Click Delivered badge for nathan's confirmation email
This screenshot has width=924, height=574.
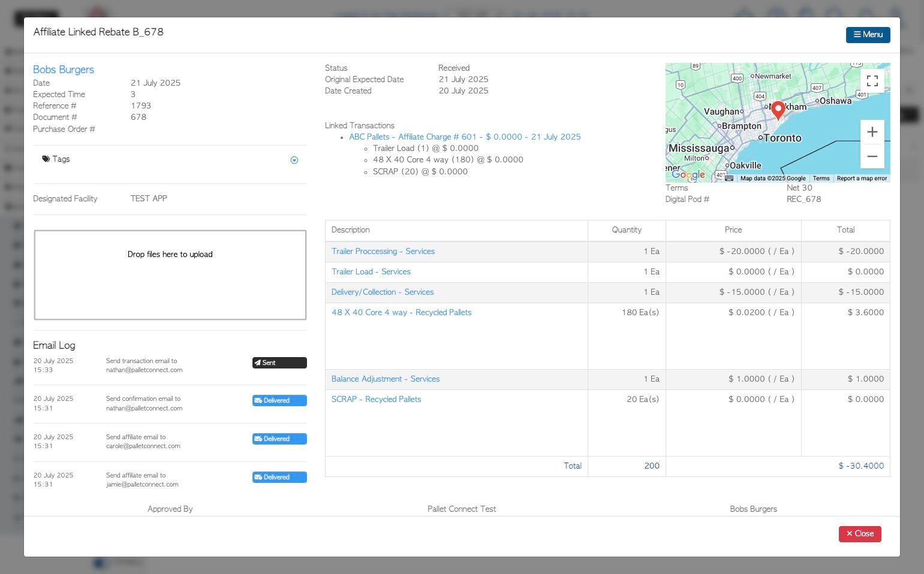[x=279, y=400]
